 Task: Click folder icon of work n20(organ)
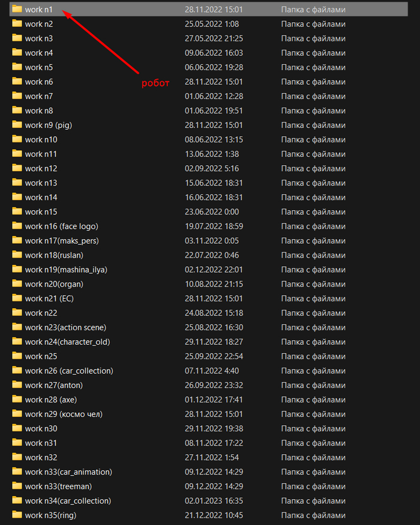pyautogui.click(x=17, y=284)
